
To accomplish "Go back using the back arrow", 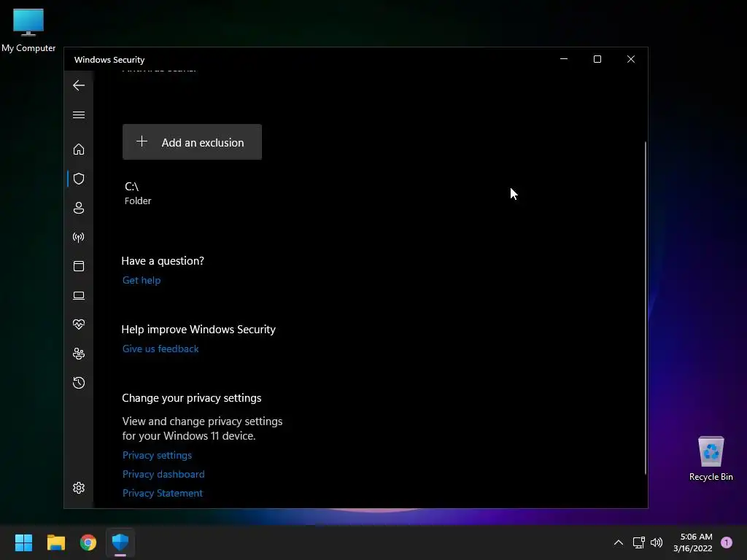I will tap(79, 85).
